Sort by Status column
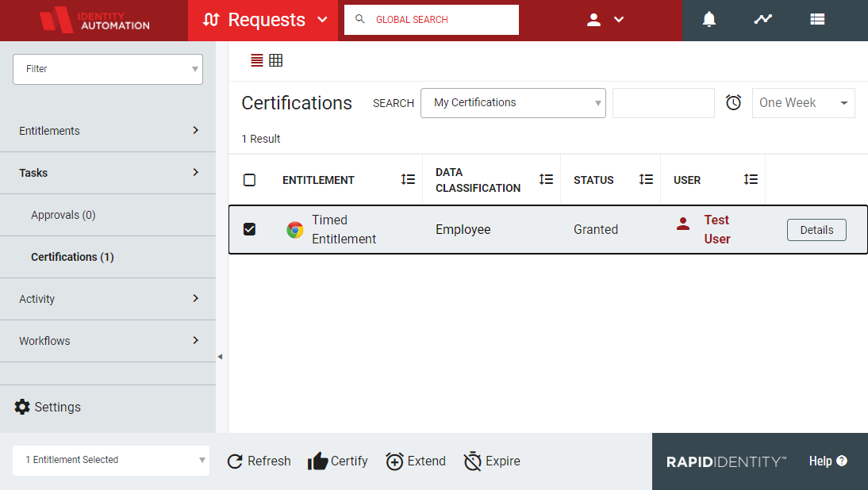Image resolution: width=868 pixels, height=490 pixels. click(x=646, y=179)
